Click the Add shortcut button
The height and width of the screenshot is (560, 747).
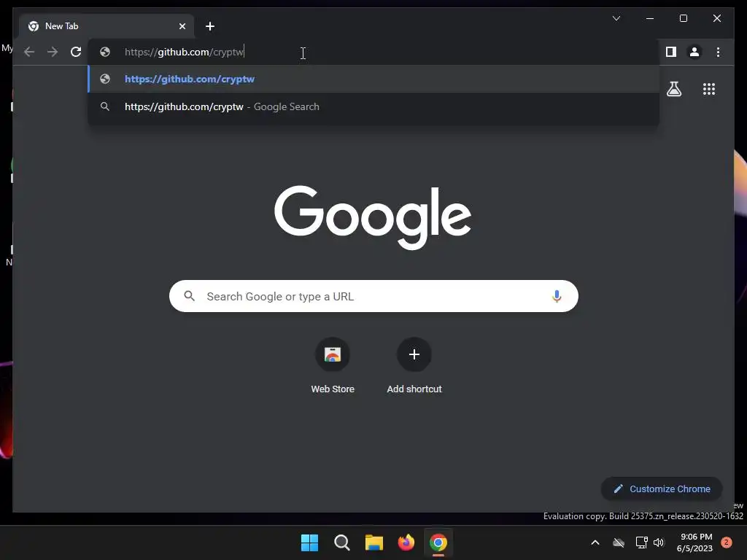tap(414, 366)
